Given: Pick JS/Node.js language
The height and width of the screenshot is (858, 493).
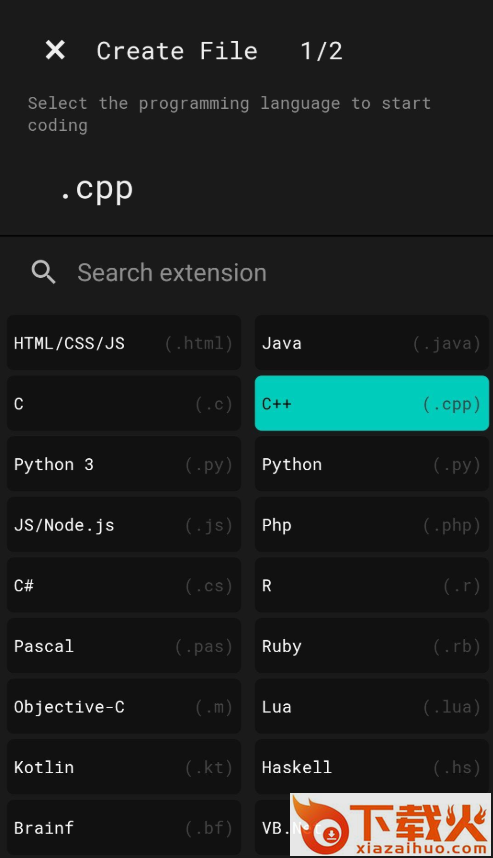Looking at the screenshot, I should pos(124,525).
